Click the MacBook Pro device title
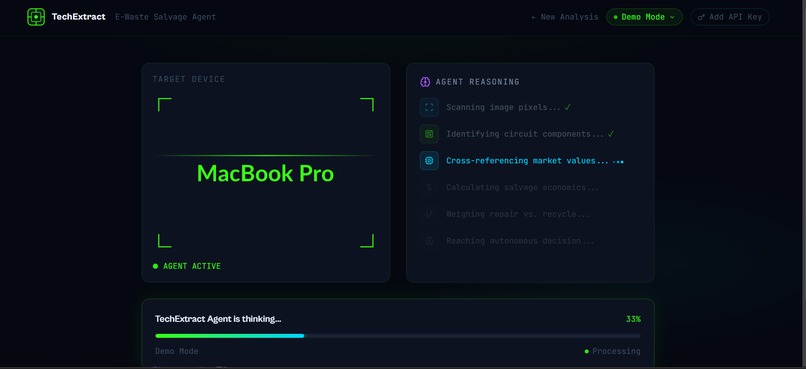This screenshot has width=806, height=369. pyautogui.click(x=265, y=173)
